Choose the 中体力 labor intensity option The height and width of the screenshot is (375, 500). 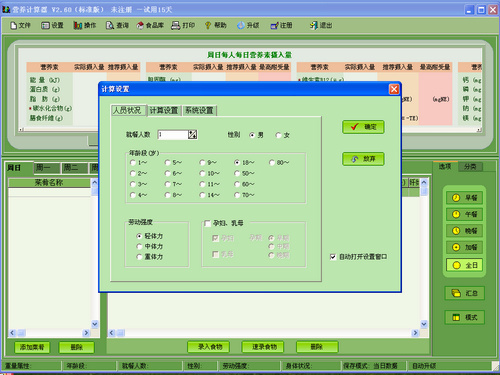click(x=139, y=246)
